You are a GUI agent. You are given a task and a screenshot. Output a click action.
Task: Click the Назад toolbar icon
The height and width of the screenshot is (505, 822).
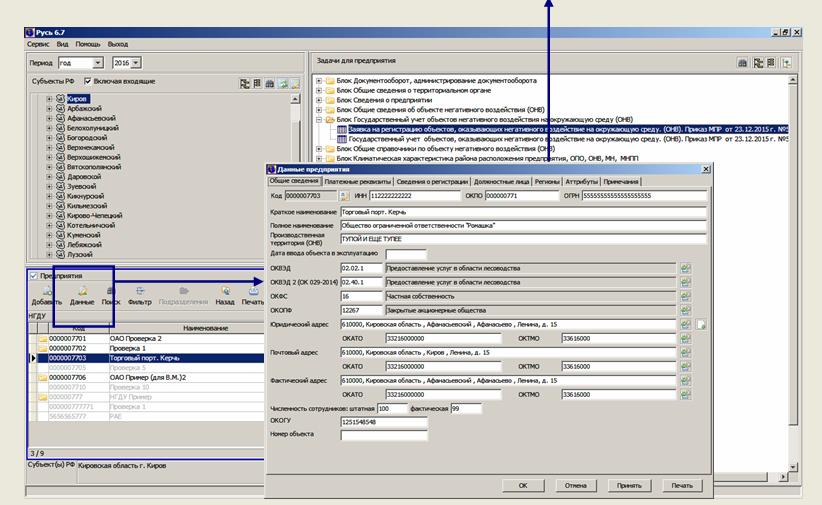[x=225, y=291]
